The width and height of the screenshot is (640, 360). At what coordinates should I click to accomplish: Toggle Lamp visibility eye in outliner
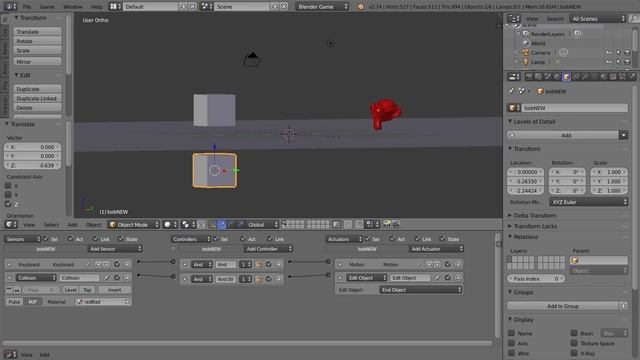[609, 62]
